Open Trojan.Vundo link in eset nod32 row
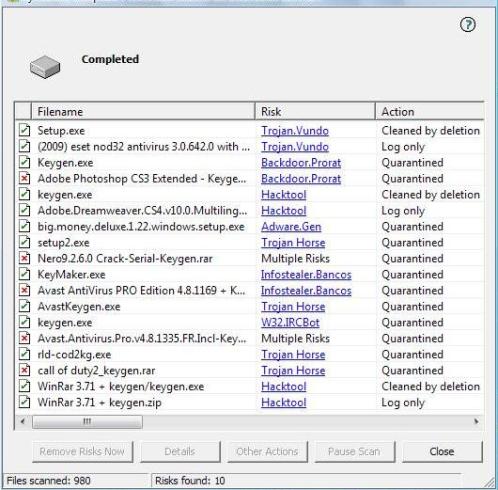 (295, 147)
